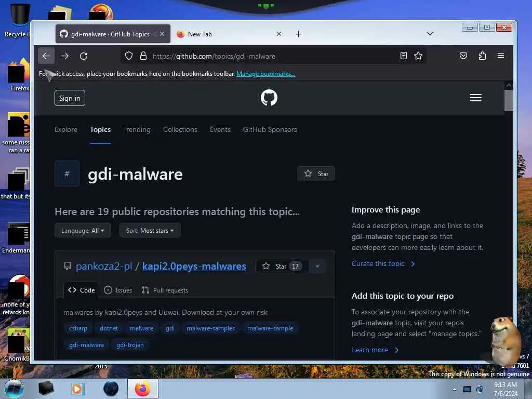Image resolution: width=532 pixels, height=399 pixels.
Task: Click the Sign in button
Action: pyautogui.click(x=70, y=98)
